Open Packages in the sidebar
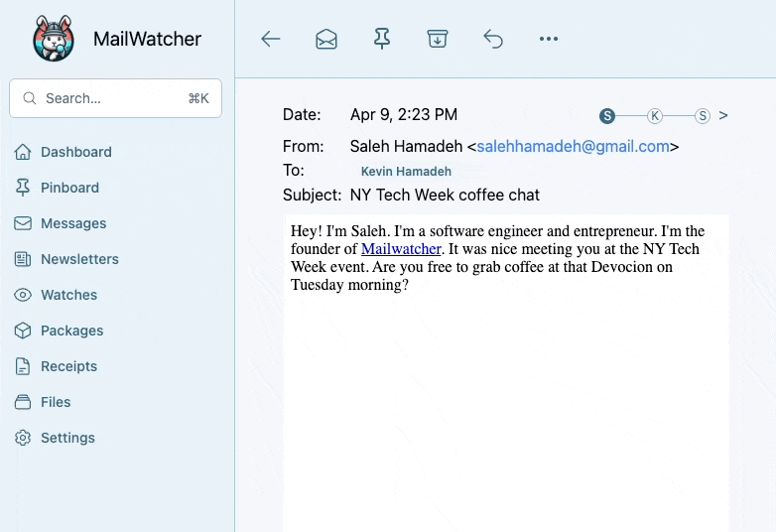The height and width of the screenshot is (532, 776). pos(71,331)
